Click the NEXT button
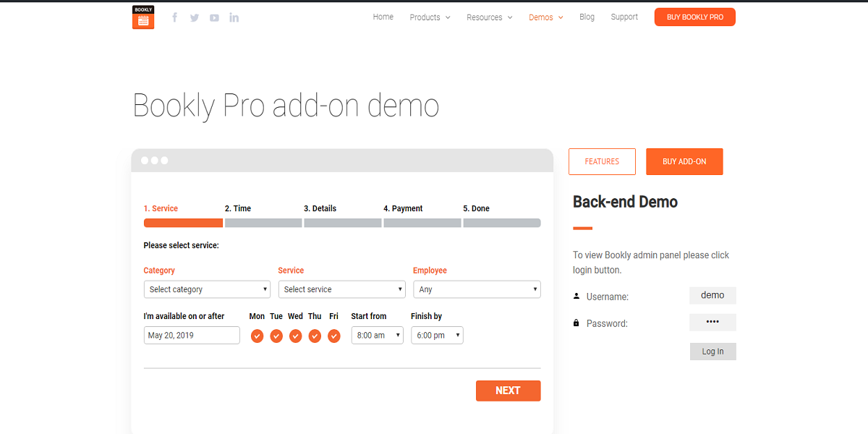 click(508, 391)
